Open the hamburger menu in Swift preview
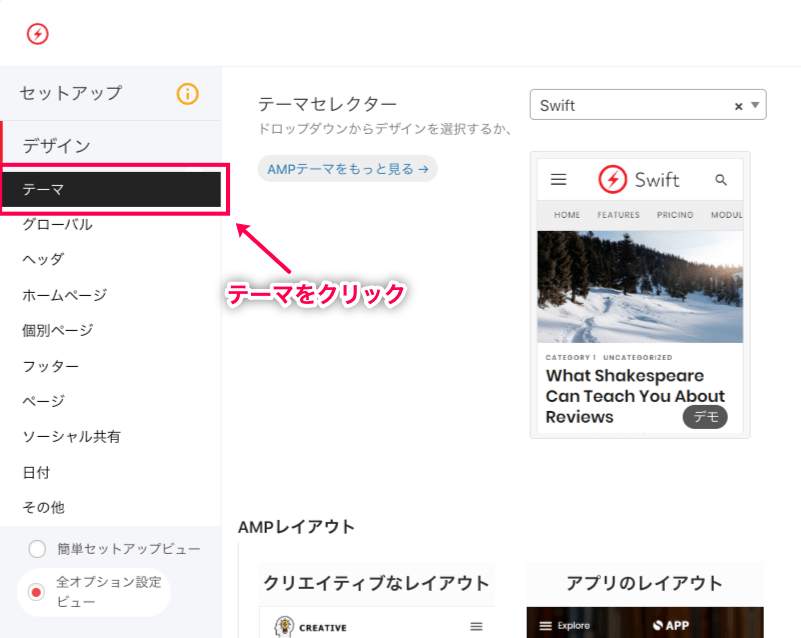 point(558,179)
